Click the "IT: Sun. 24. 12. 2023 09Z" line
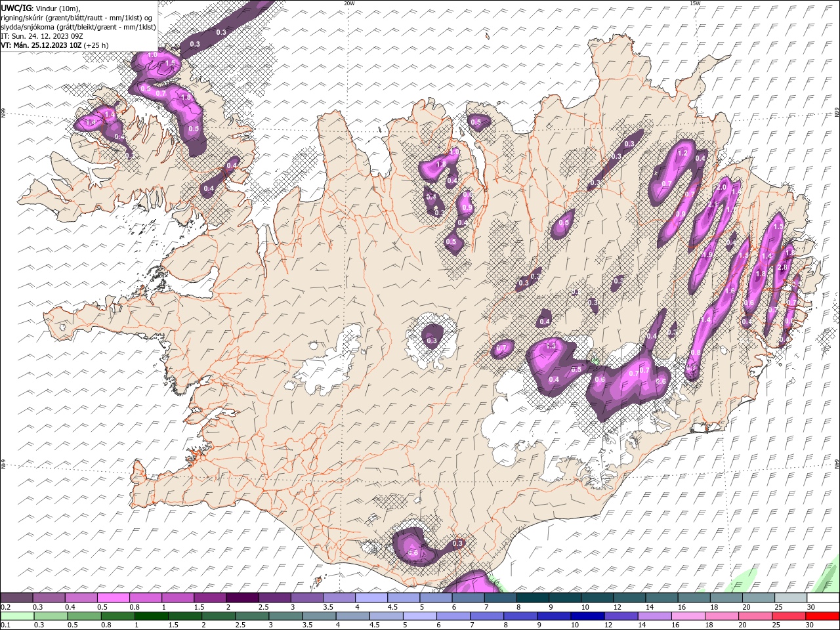The image size is (840, 630). click(41, 36)
